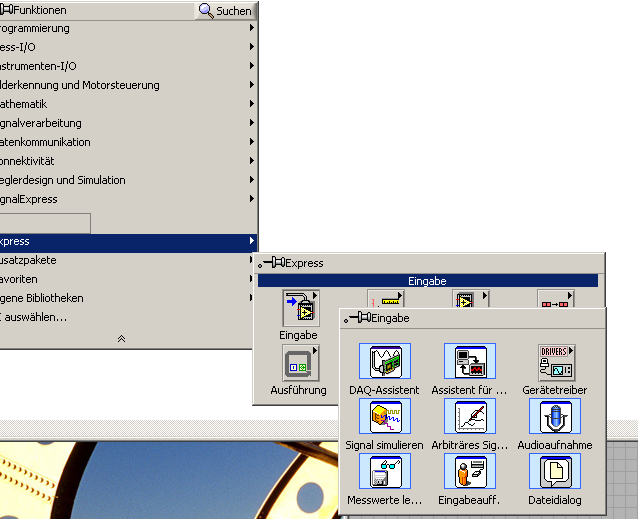The height and width of the screenshot is (519, 638).
Task: Click the DAQ-Assistent label text
Action: coord(384,390)
